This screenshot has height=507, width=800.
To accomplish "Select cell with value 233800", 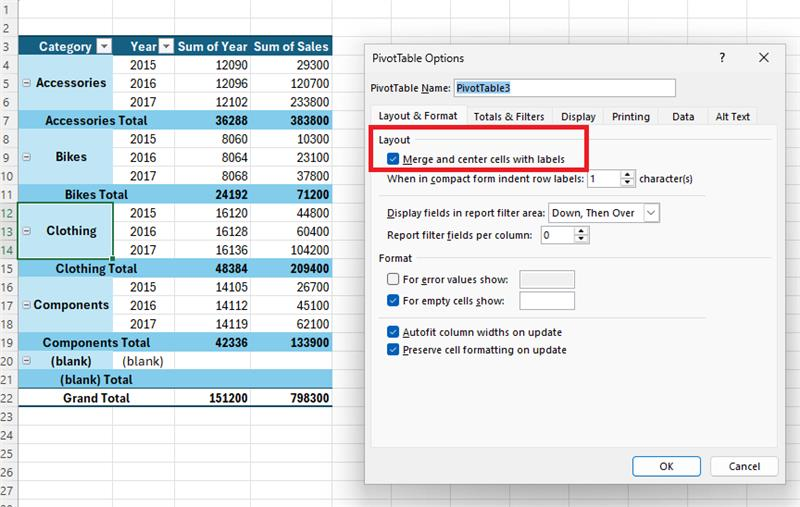I will tap(291, 102).
